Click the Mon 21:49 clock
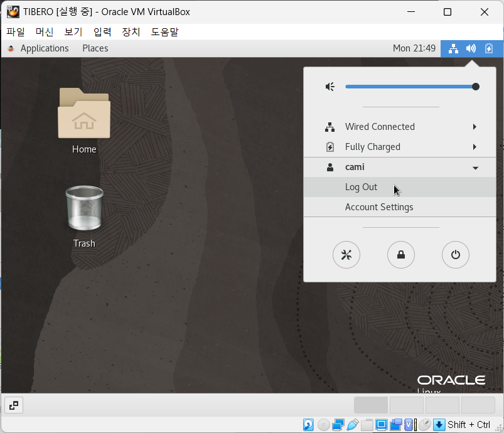504x433 pixels. (x=414, y=48)
